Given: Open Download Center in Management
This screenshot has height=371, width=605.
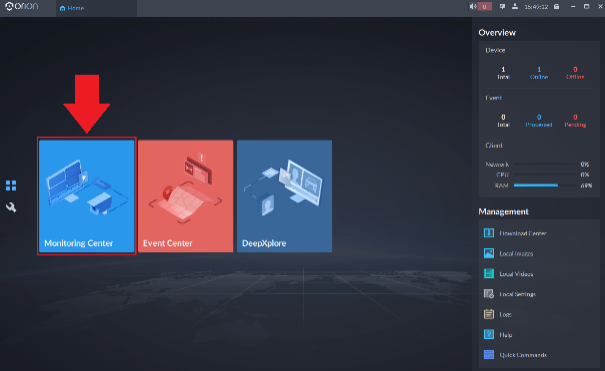Looking at the screenshot, I should click(x=523, y=233).
